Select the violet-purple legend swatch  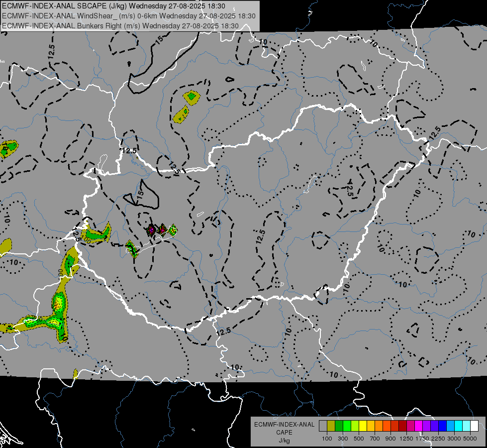427,426
